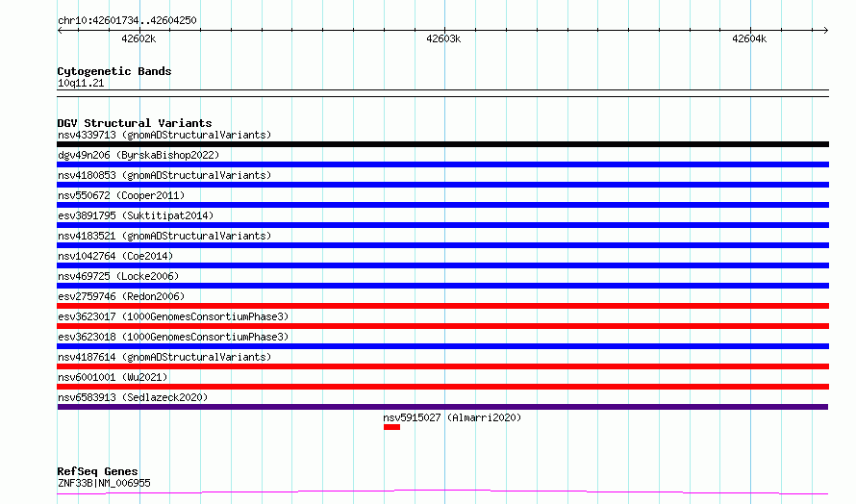Click the 42603k ruler position
Image resolution: width=856 pixels, height=504 pixels.
click(443, 38)
